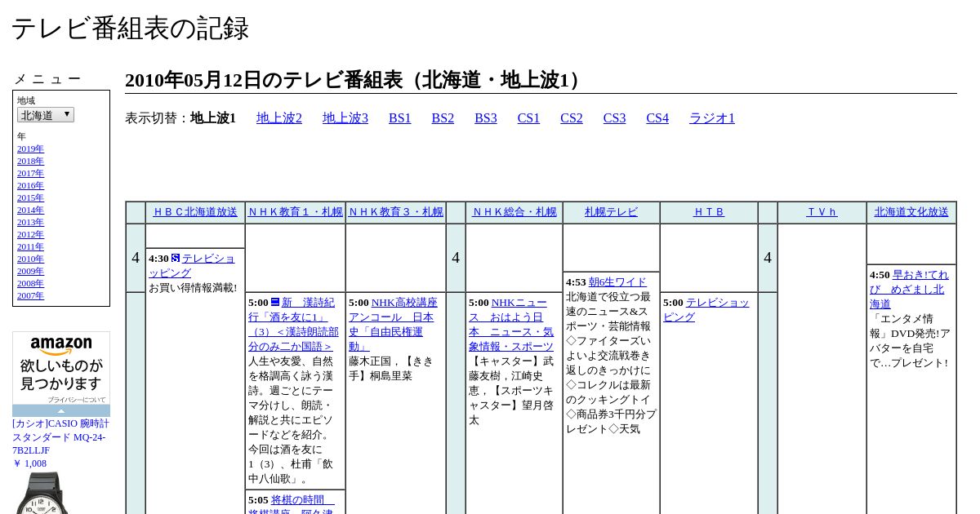
Task: Open the 2015年 year link
Action: click(30, 197)
